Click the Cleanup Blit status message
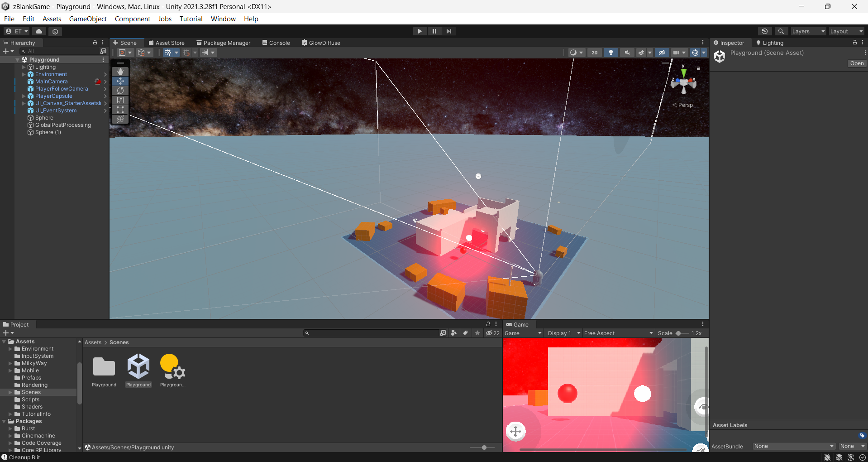The height and width of the screenshot is (462, 868). coord(24,457)
